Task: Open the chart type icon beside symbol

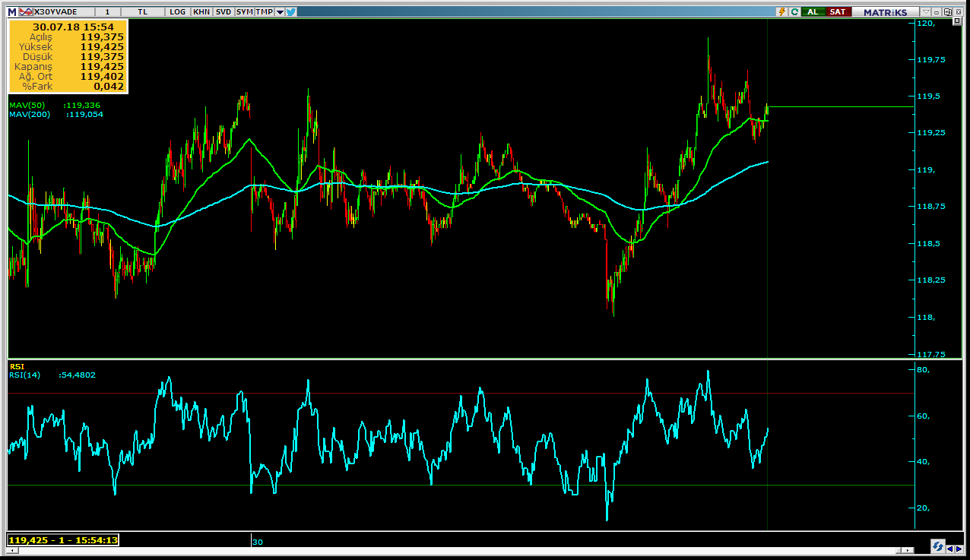Action: tap(25, 12)
